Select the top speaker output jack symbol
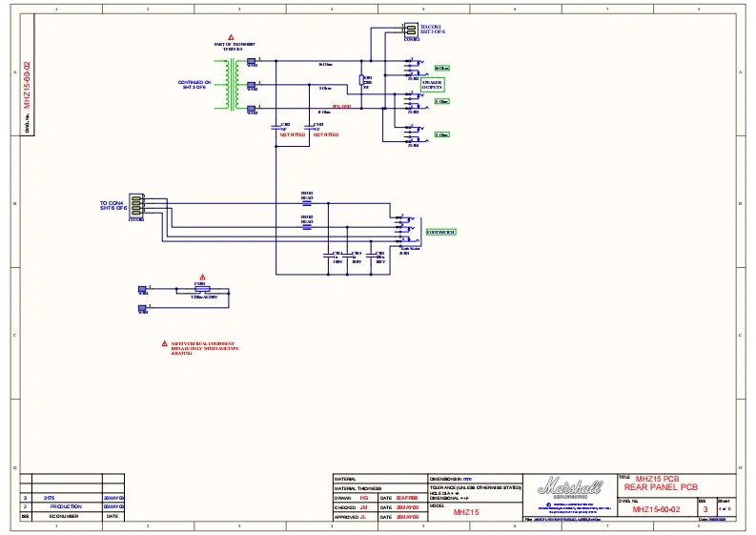Image resolution: width=756 pixels, height=535 pixels. 413,67
